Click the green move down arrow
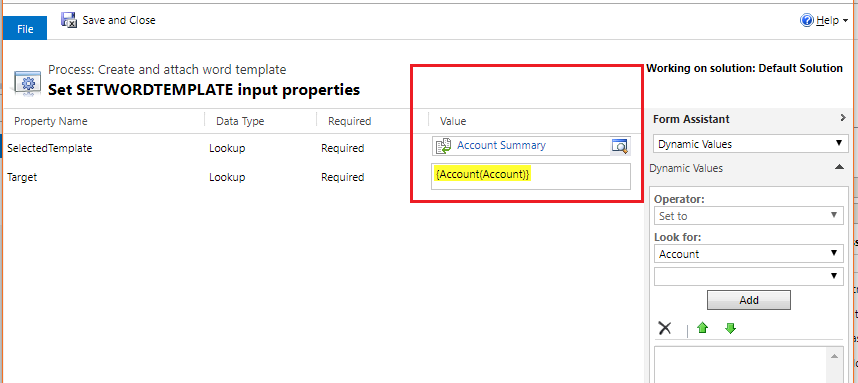 coord(730,328)
